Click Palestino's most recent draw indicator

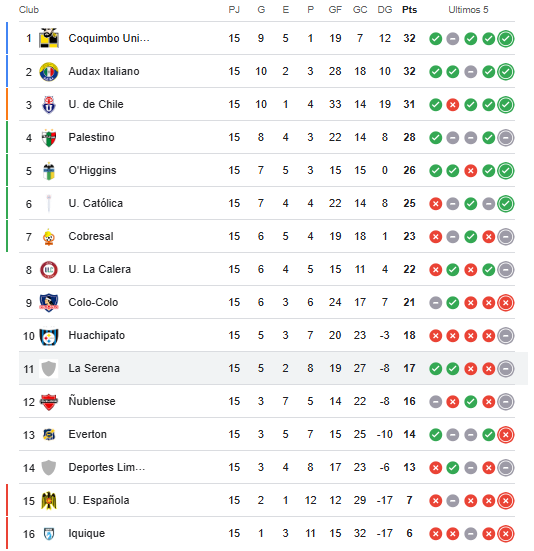point(506,137)
